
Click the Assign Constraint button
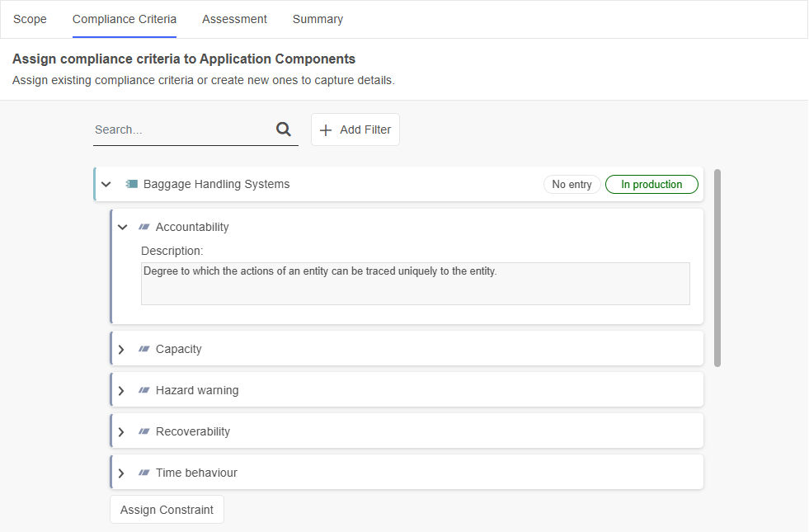point(167,510)
